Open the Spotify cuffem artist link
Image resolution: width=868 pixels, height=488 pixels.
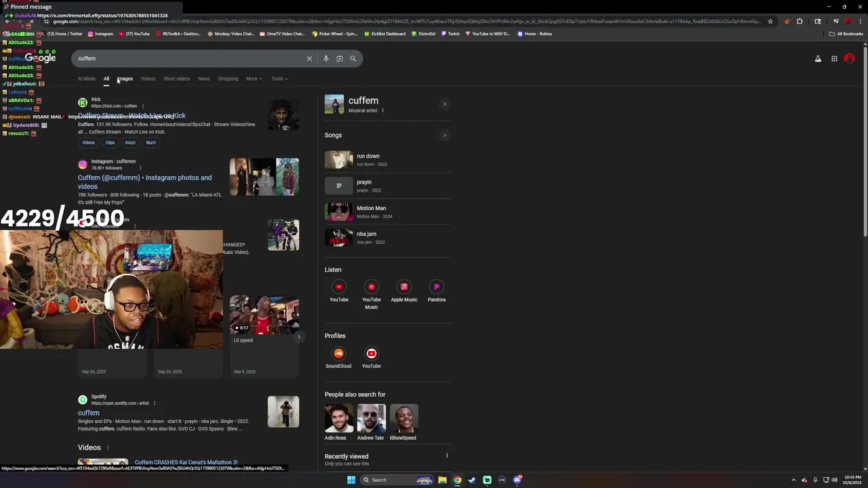click(x=88, y=413)
